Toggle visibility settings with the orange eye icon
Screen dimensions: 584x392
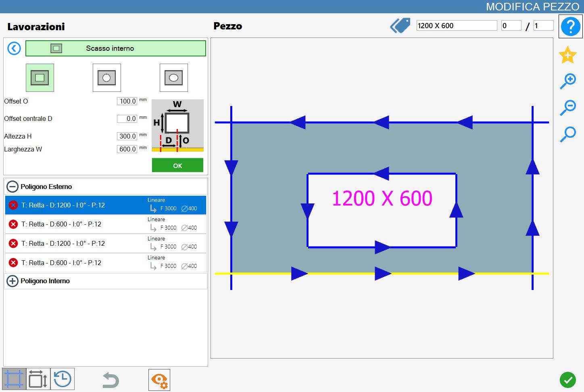159,380
